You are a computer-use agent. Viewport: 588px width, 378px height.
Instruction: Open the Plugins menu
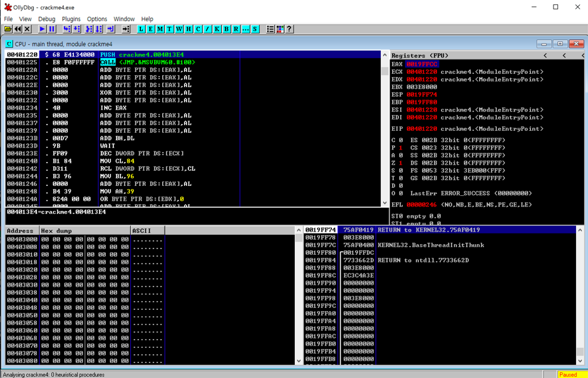(71, 19)
